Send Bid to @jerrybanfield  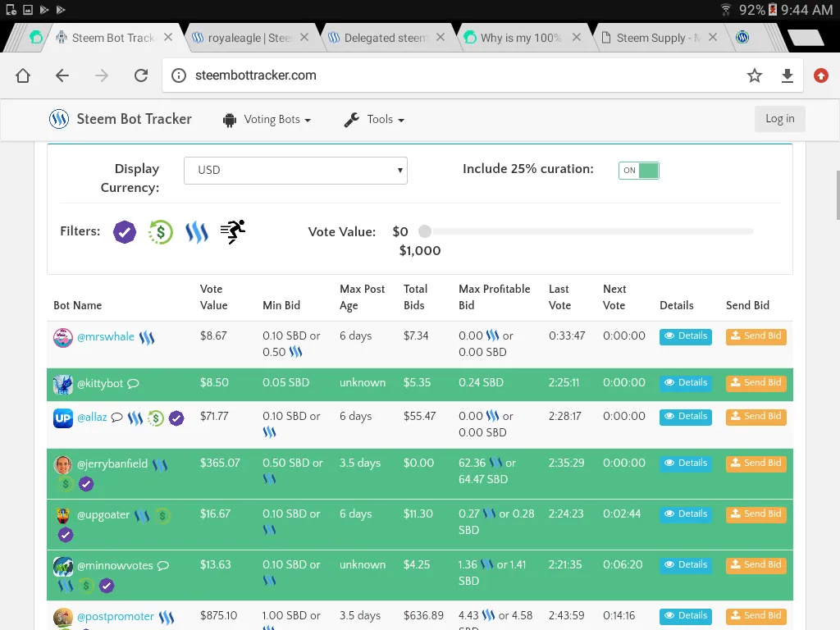pyautogui.click(x=756, y=463)
